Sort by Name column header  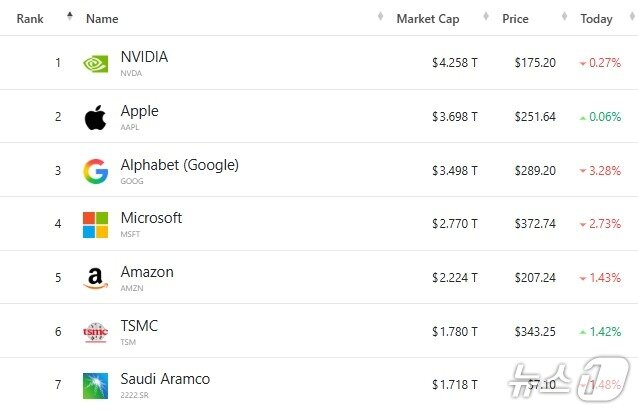[102, 19]
